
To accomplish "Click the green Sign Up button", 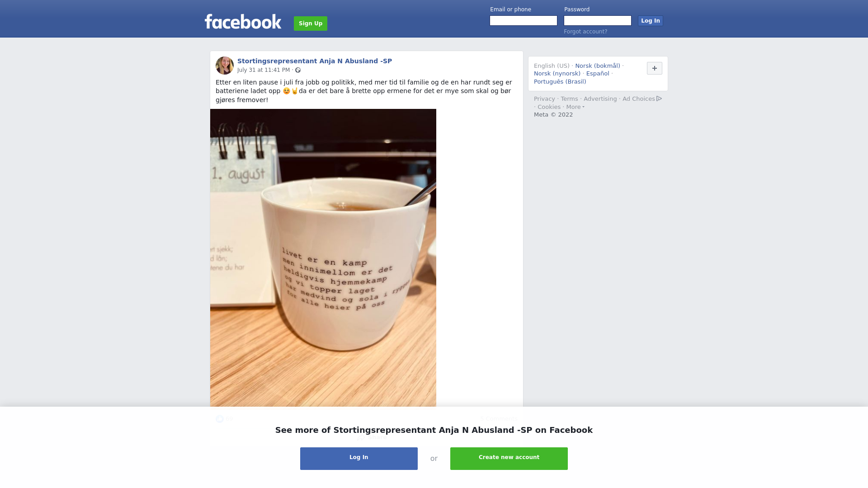I will (311, 23).
